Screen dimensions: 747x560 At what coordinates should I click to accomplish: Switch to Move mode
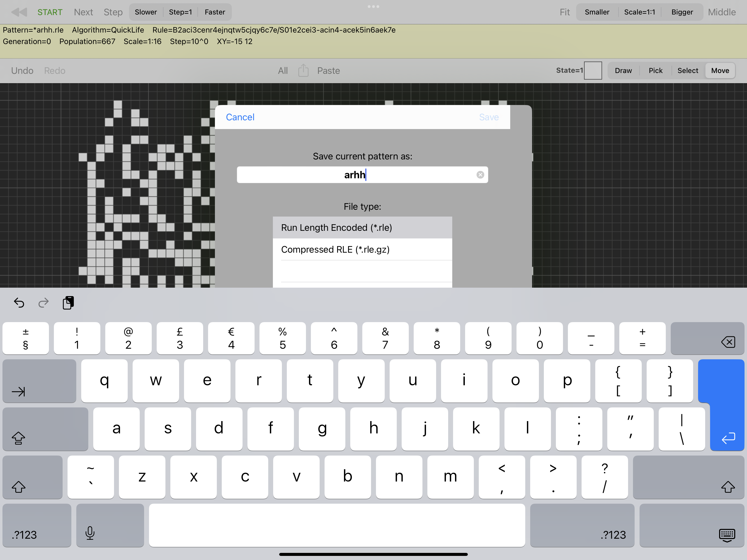(720, 71)
